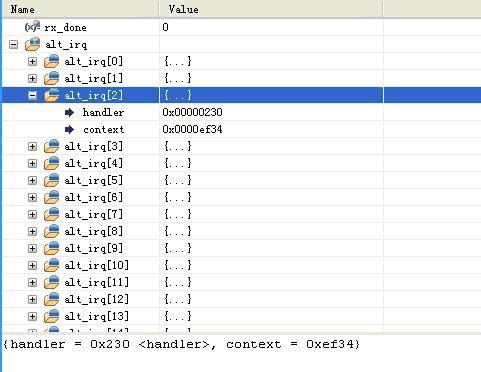The height and width of the screenshot is (372, 481).
Task: Select the rx_done value 0
Action: (165, 27)
